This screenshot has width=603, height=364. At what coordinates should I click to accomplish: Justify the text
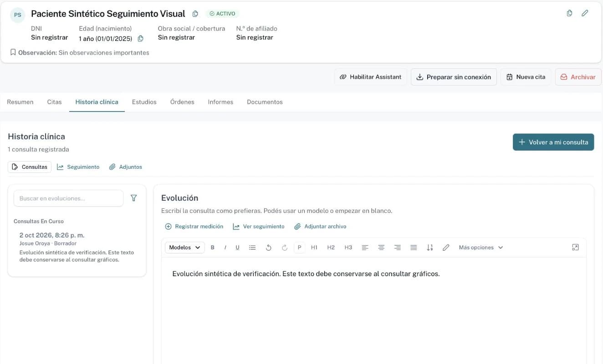[x=414, y=248]
